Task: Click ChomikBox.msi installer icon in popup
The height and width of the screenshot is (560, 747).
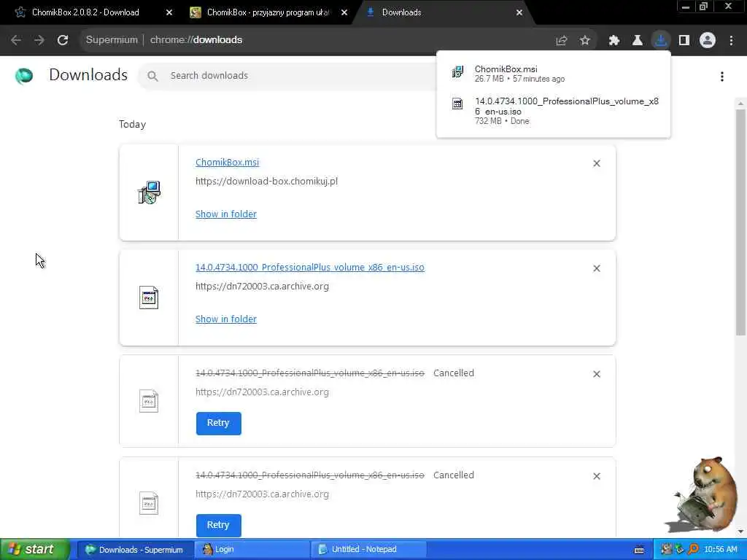Action: tap(457, 72)
